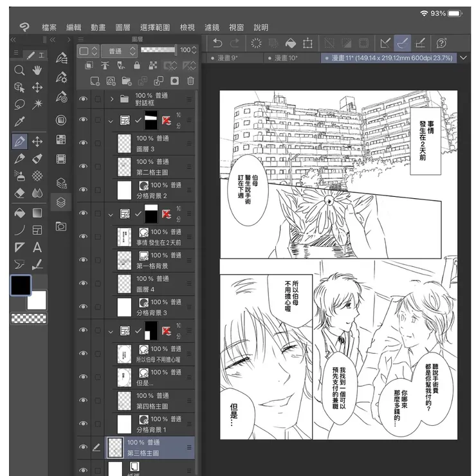Screen dimensions: 476x476
Task: Select the Airbrush spray tool
Action: [x=19, y=176]
